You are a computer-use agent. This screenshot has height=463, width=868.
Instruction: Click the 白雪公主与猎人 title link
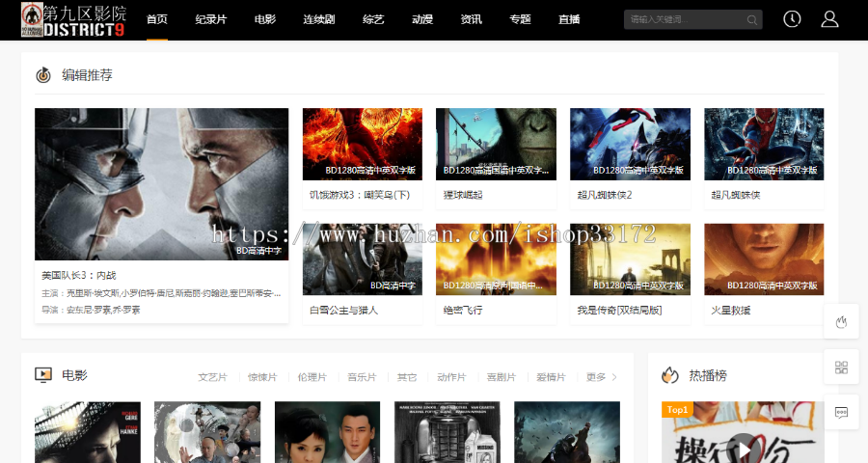(343, 311)
